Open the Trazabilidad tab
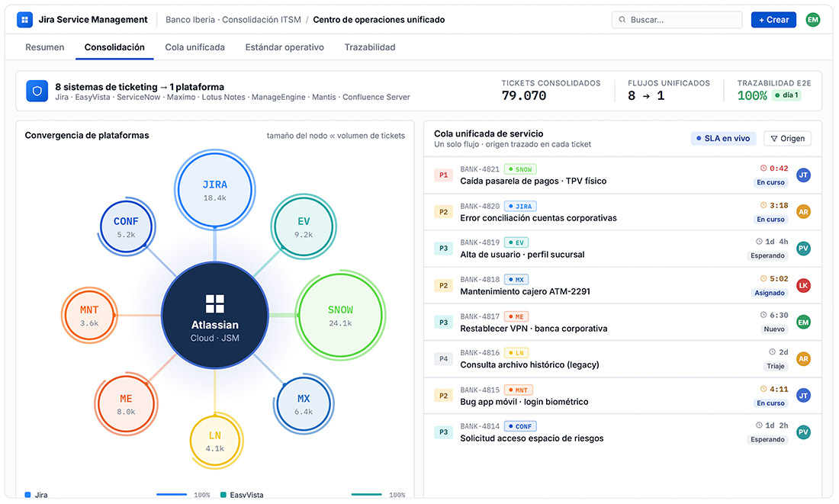 (370, 47)
